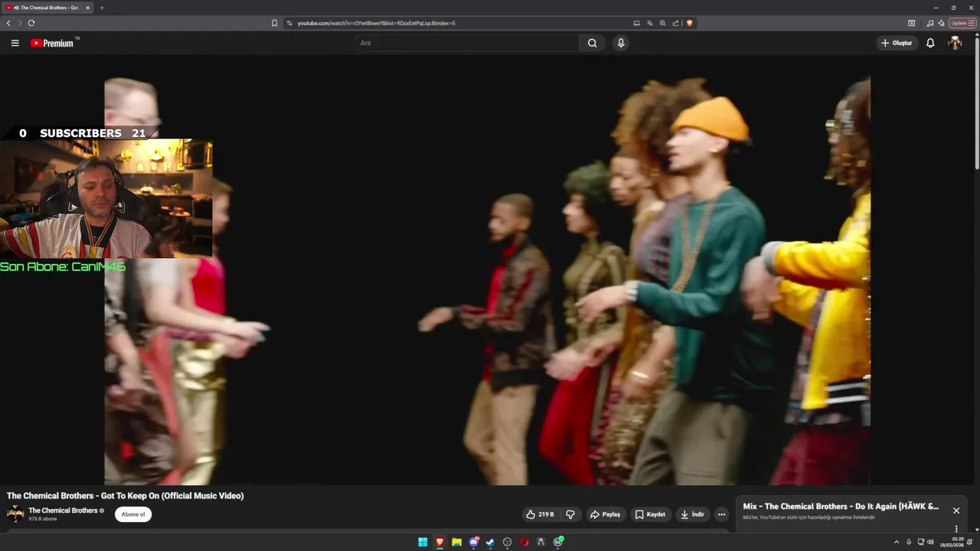Open Brave from the taskbar

(x=439, y=542)
